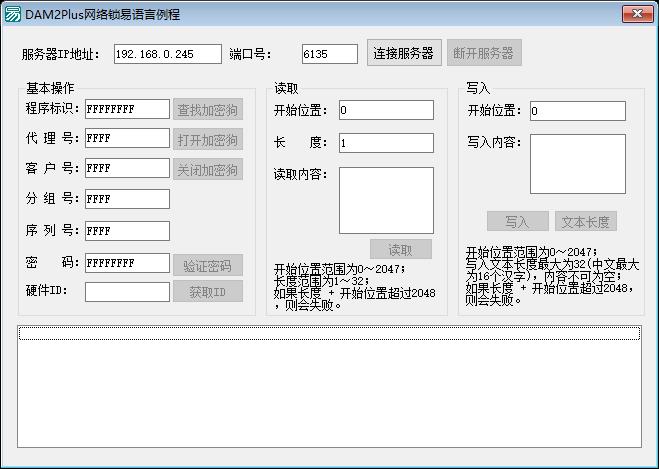Click the 读取内容 text area
The width and height of the screenshot is (659, 469).
(x=386, y=200)
